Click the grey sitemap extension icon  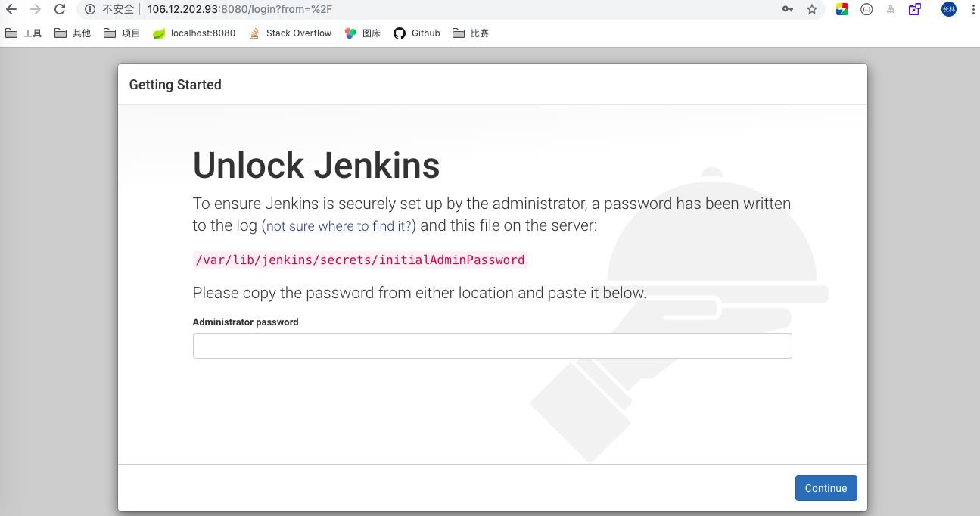coord(891,10)
